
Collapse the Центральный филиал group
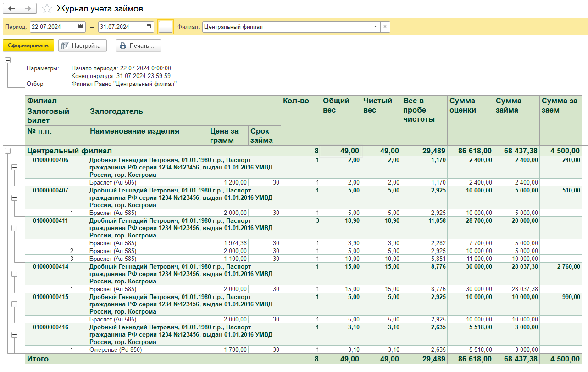point(7,151)
